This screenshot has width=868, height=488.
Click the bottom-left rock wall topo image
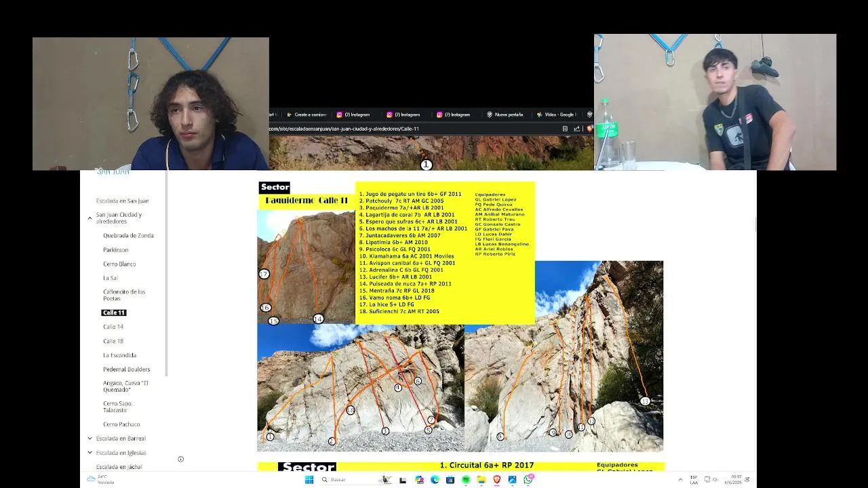[361, 388]
